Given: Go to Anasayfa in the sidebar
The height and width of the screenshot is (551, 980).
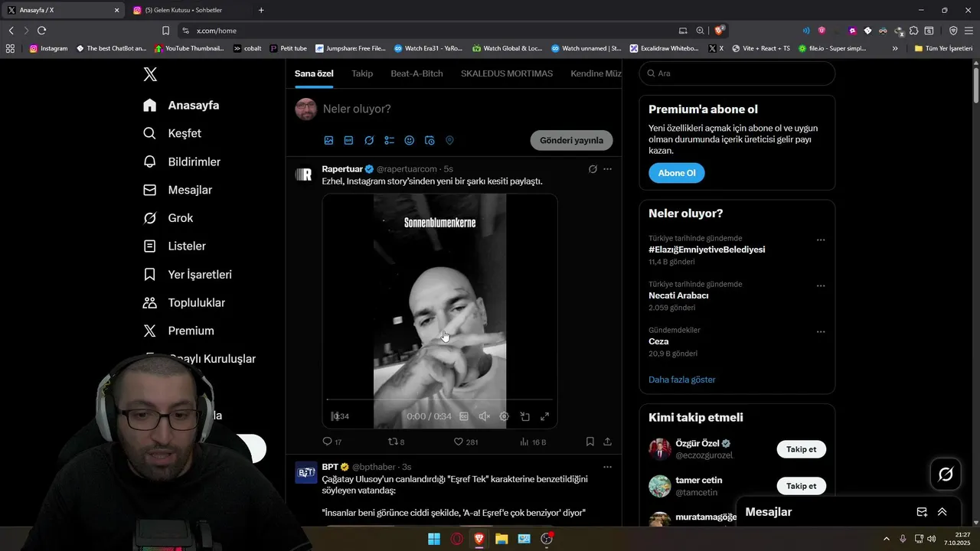Looking at the screenshot, I should [x=181, y=106].
